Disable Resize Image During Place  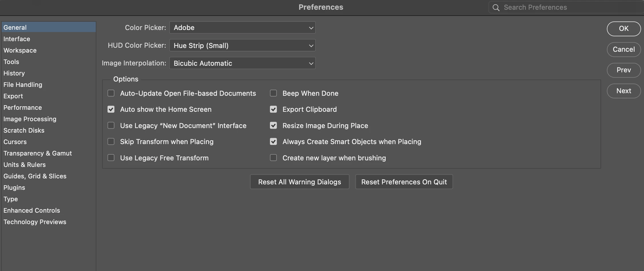click(x=273, y=125)
